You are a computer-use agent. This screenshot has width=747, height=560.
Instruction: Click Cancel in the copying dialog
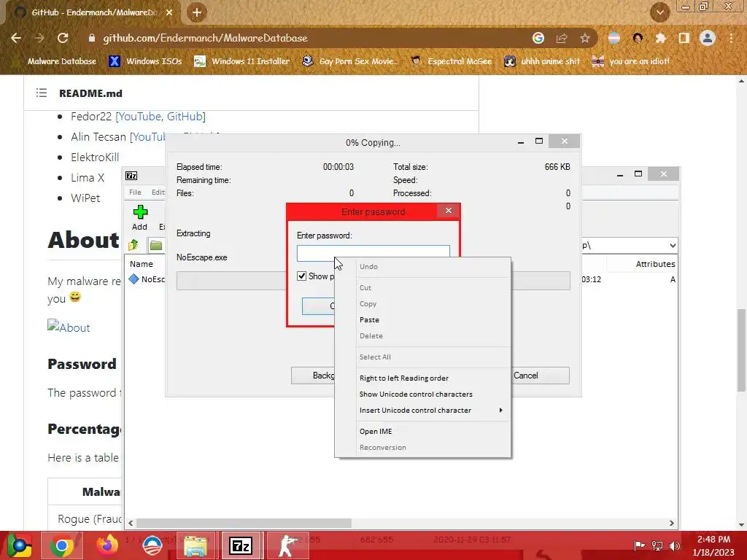(525, 376)
